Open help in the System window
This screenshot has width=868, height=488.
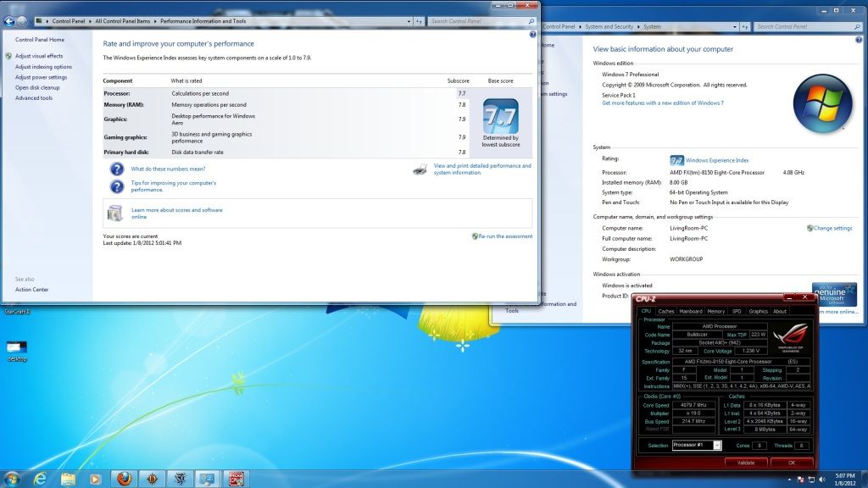coord(859,40)
